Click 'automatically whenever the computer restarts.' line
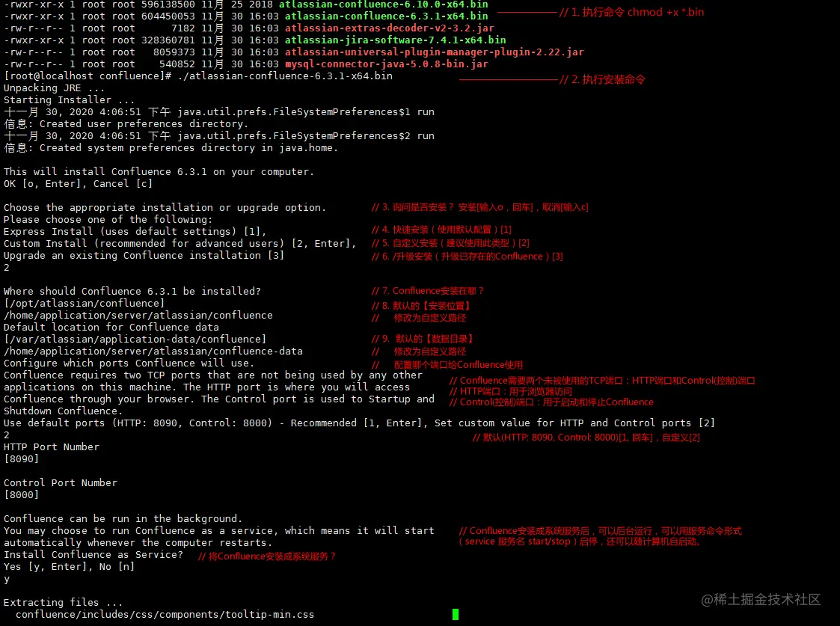 tap(138, 542)
